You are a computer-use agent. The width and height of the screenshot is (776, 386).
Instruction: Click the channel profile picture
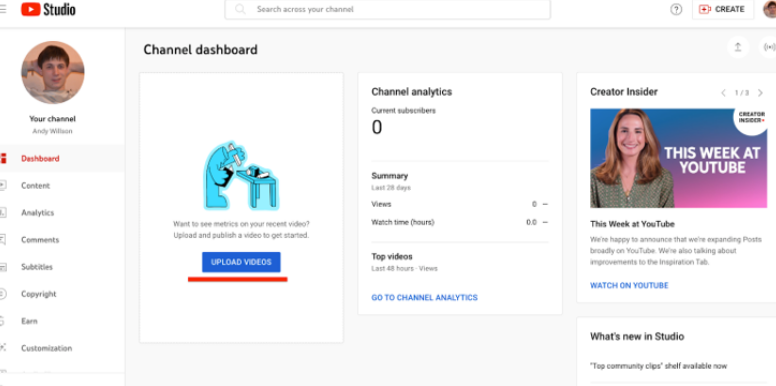pyautogui.click(x=52, y=72)
